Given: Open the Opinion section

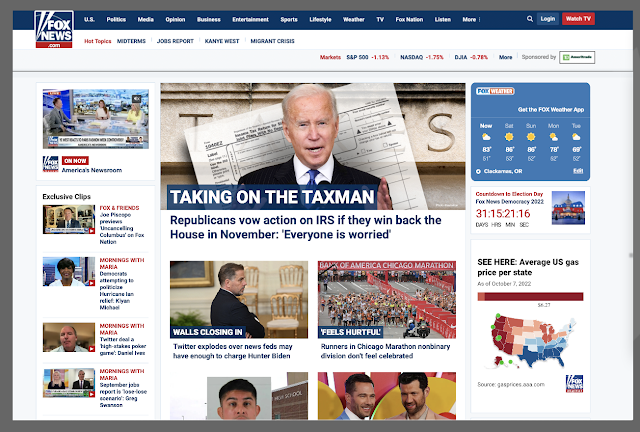Looking at the screenshot, I should [x=175, y=19].
